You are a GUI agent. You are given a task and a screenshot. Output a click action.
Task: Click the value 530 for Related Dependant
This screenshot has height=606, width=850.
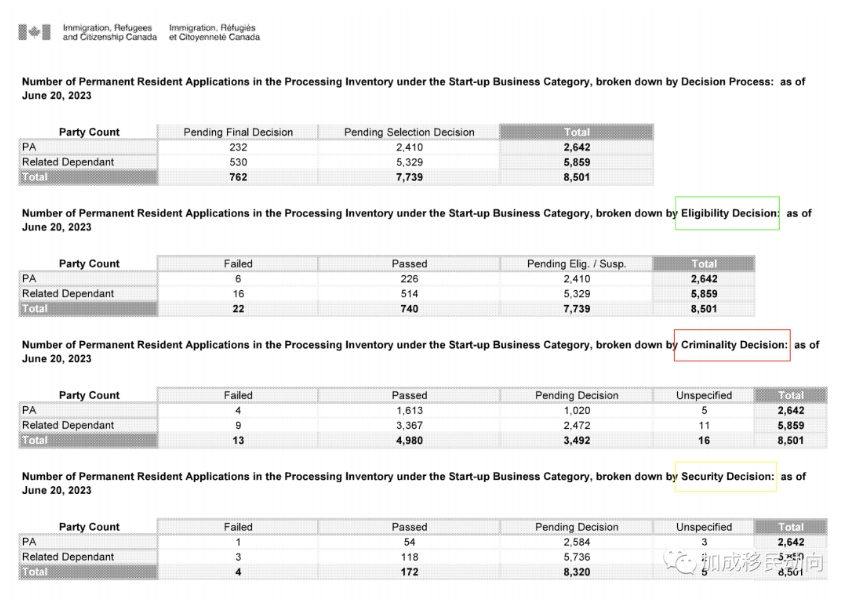pyautogui.click(x=238, y=162)
